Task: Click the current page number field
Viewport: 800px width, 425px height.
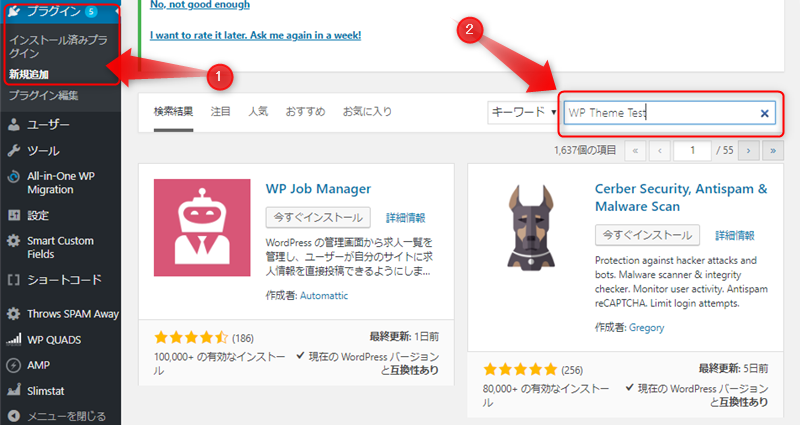Action: click(x=692, y=151)
